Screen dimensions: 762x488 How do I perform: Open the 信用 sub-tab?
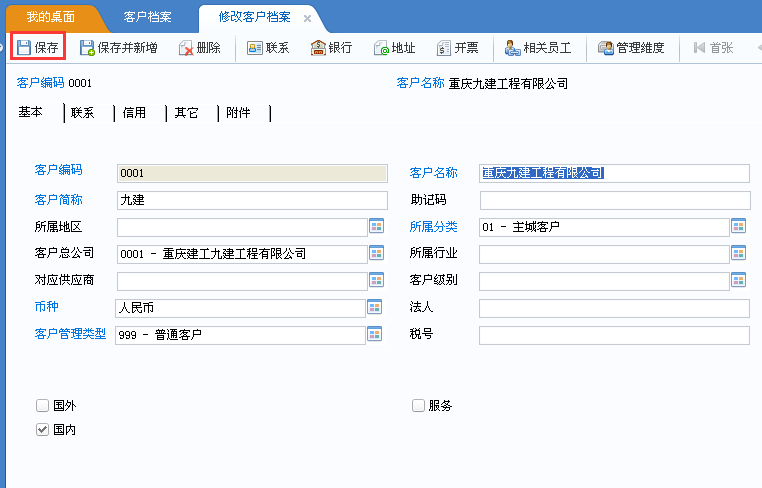pyautogui.click(x=134, y=113)
